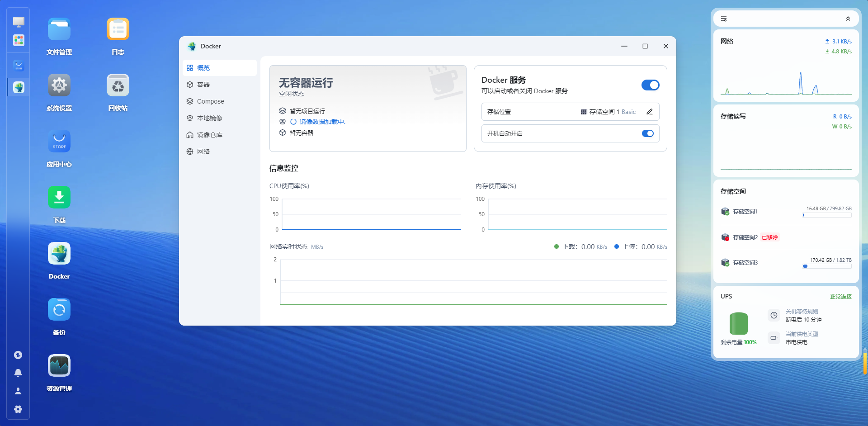Viewport: 868px width, 426px height.
Task: Click the 存储空间3 usage bar
Action: 827,266
